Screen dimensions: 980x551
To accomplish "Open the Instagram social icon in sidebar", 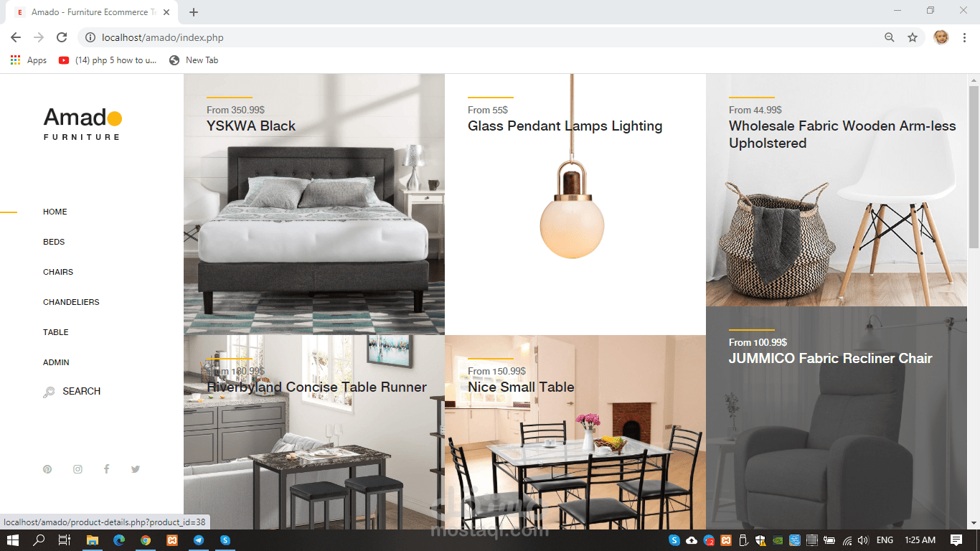I will point(77,469).
